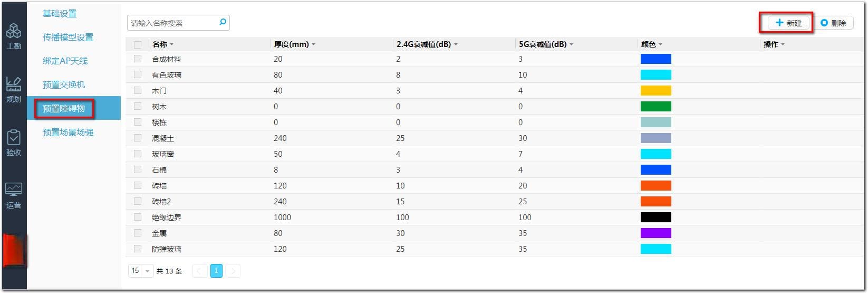Open the 厚度(mm) column header dropdown
868x293 pixels.
click(314, 44)
